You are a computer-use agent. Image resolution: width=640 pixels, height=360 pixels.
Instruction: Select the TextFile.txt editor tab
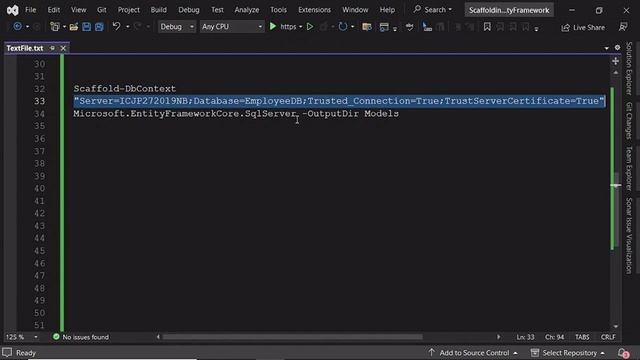[25, 48]
